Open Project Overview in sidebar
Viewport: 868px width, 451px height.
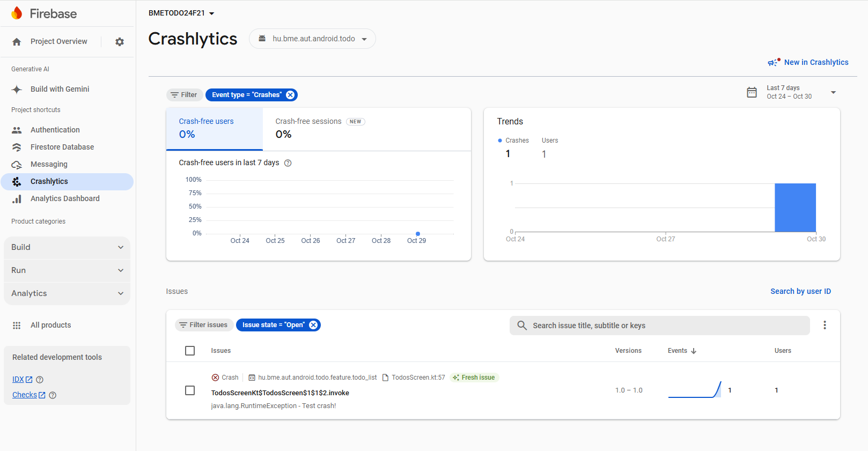coord(58,41)
